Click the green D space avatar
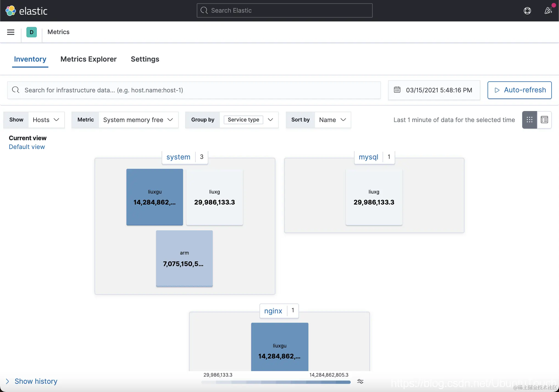The image size is (559, 392). coord(32,32)
